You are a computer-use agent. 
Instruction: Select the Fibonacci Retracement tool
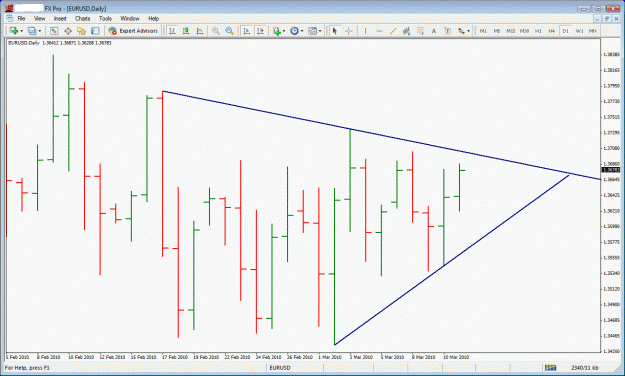tap(420, 31)
